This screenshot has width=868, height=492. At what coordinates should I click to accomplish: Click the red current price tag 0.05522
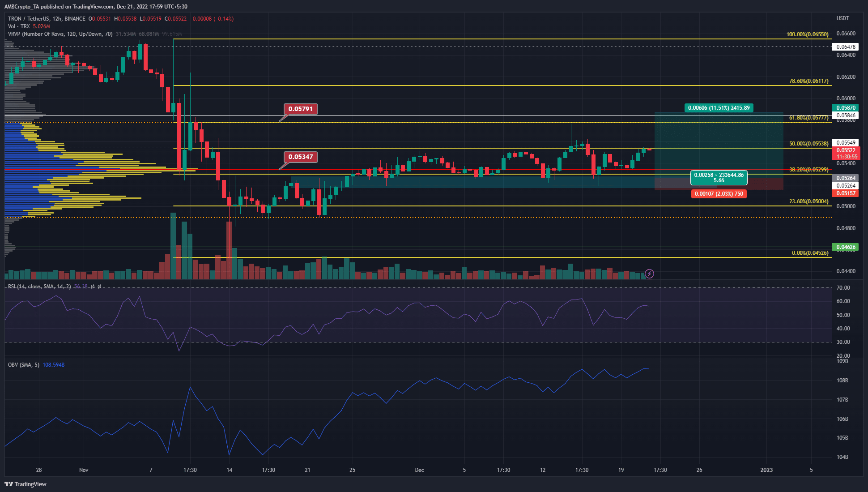pos(846,151)
